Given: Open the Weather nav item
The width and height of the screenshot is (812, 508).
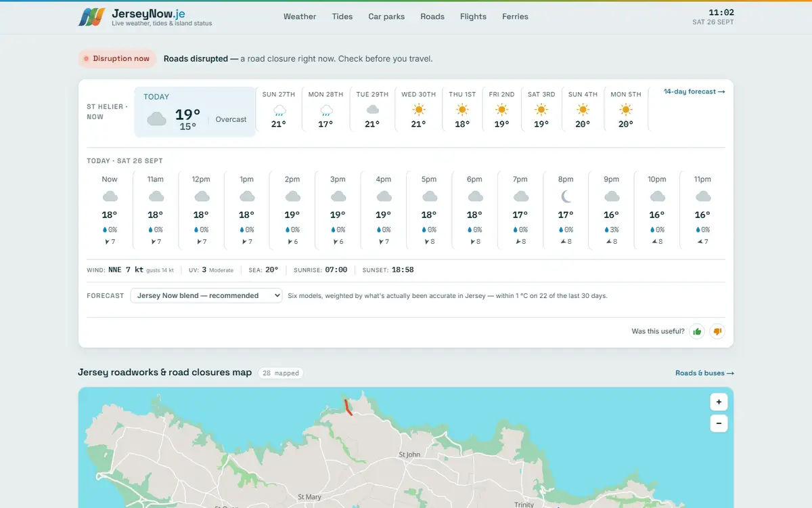Looking at the screenshot, I should click(300, 16).
